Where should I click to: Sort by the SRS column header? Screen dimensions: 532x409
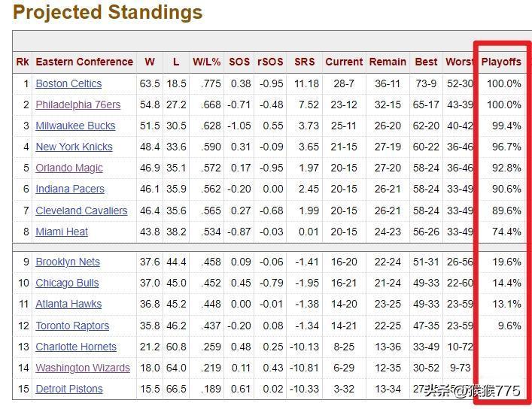[x=304, y=62]
